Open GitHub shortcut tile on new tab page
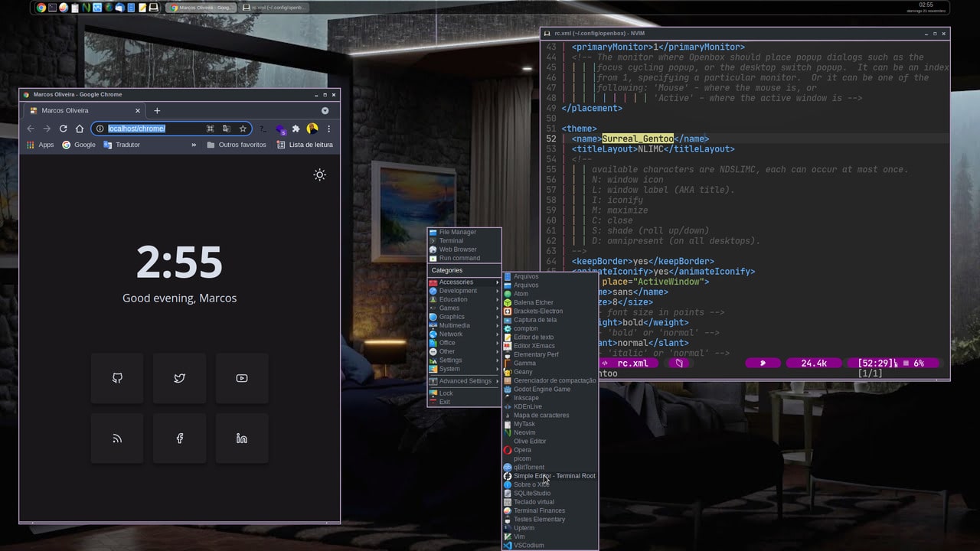This screenshot has width=980, height=551. tap(117, 378)
